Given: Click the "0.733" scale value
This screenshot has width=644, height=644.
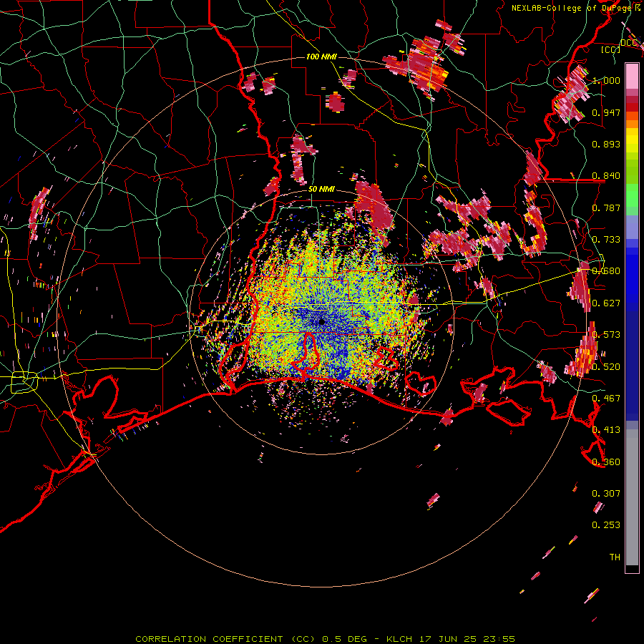Looking at the screenshot, I should (x=606, y=240).
